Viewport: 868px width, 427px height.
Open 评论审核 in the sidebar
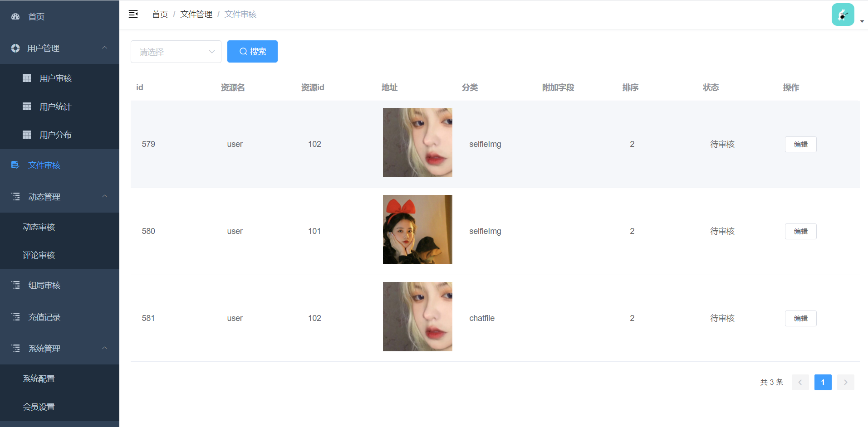[x=39, y=255]
